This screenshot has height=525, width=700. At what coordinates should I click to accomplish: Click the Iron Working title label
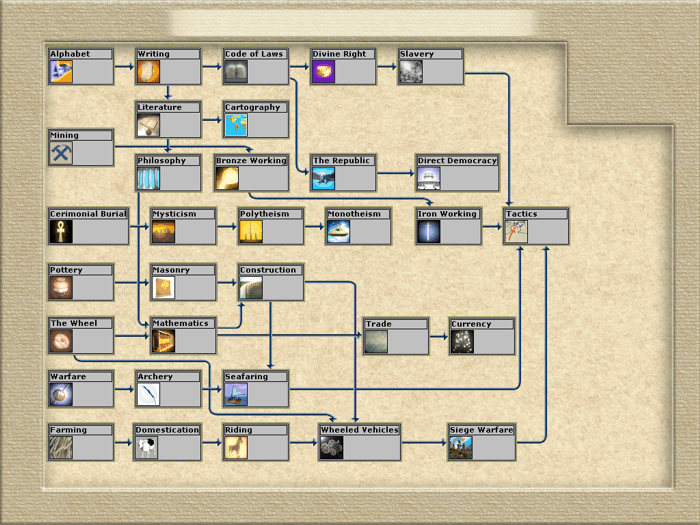point(447,214)
